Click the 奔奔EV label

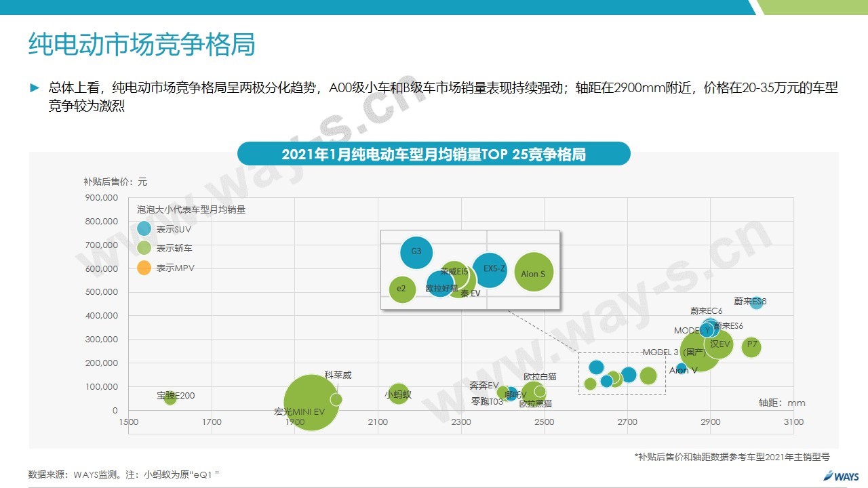[x=484, y=386]
